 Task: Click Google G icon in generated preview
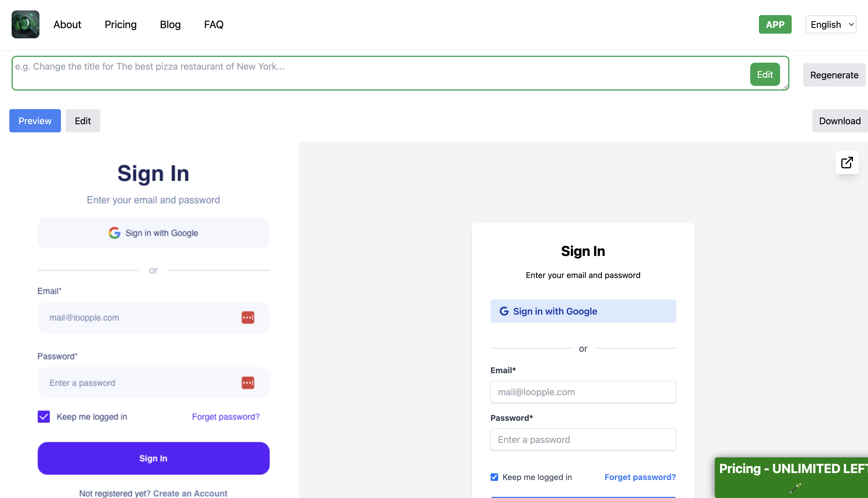(x=504, y=311)
